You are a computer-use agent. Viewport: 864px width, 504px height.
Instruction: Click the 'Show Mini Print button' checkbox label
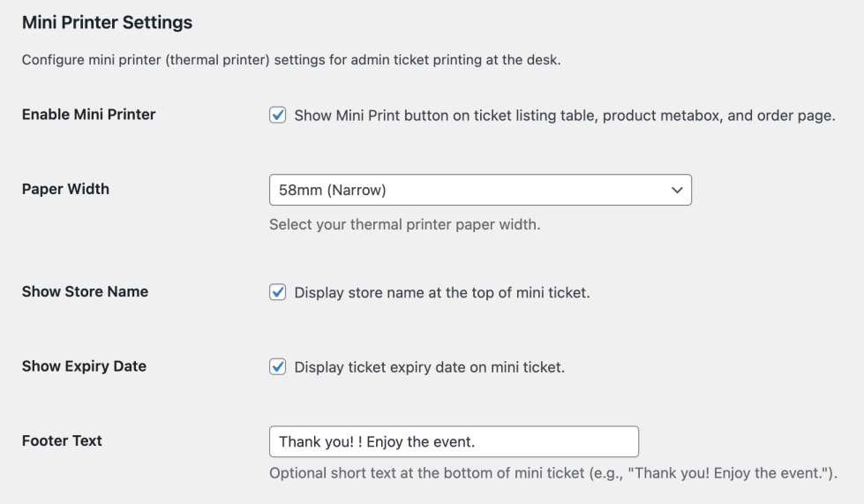(564, 116)
